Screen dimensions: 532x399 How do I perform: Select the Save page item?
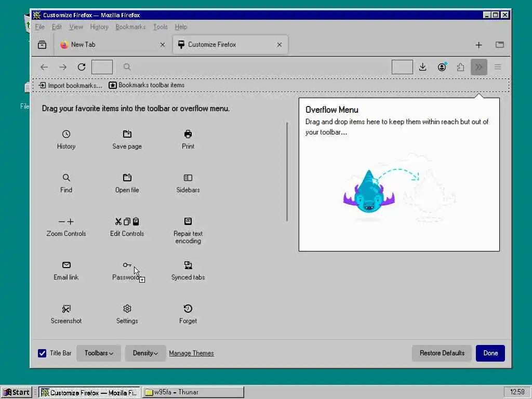127,139
